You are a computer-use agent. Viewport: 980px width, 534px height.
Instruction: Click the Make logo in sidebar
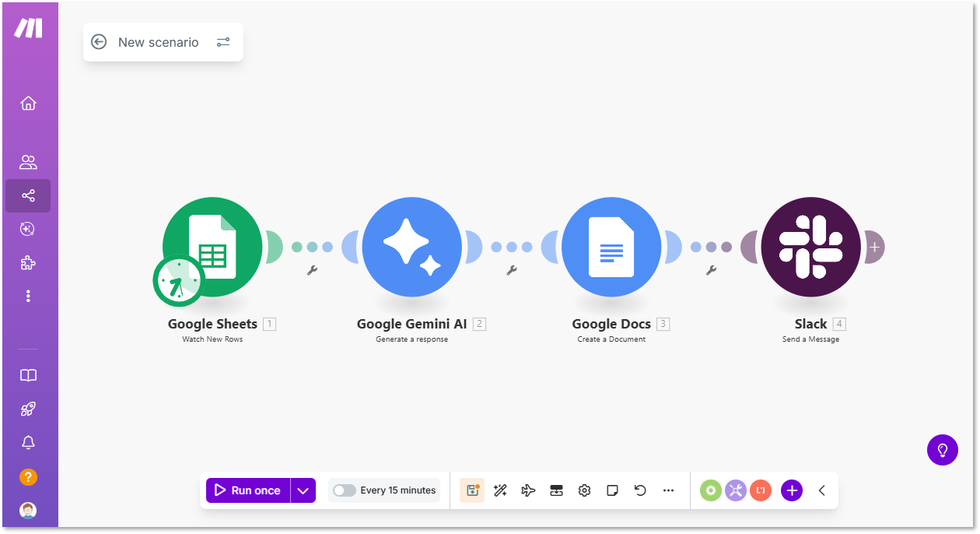(x=28, y=28)
